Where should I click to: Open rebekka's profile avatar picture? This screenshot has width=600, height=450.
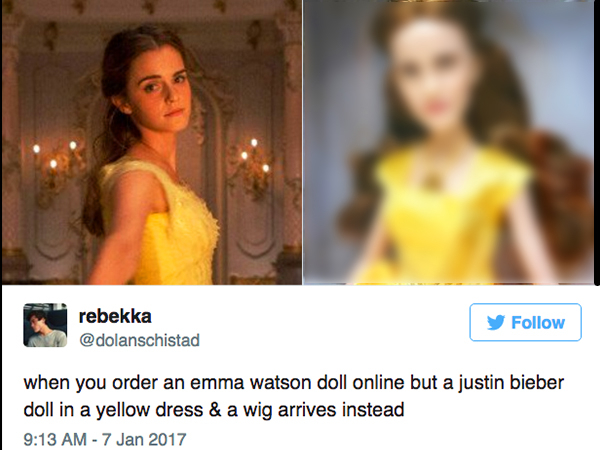pos(45,325)
